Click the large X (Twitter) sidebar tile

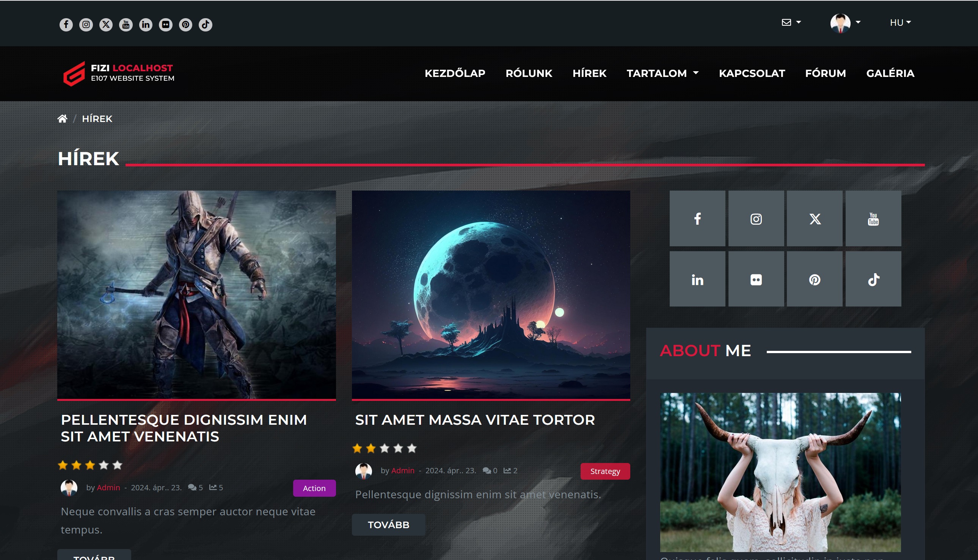point(814,219)
